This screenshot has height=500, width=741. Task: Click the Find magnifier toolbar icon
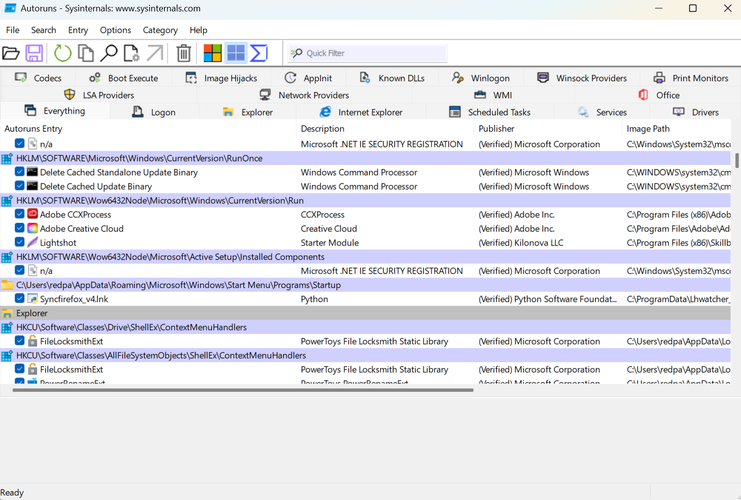[109, 53]
